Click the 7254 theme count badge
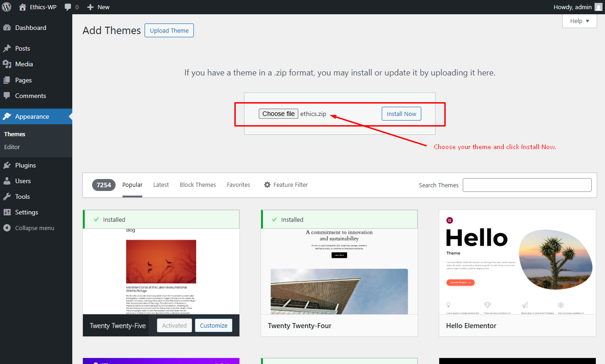Screen dimensions: 605x364 click(x=104, y=185)
